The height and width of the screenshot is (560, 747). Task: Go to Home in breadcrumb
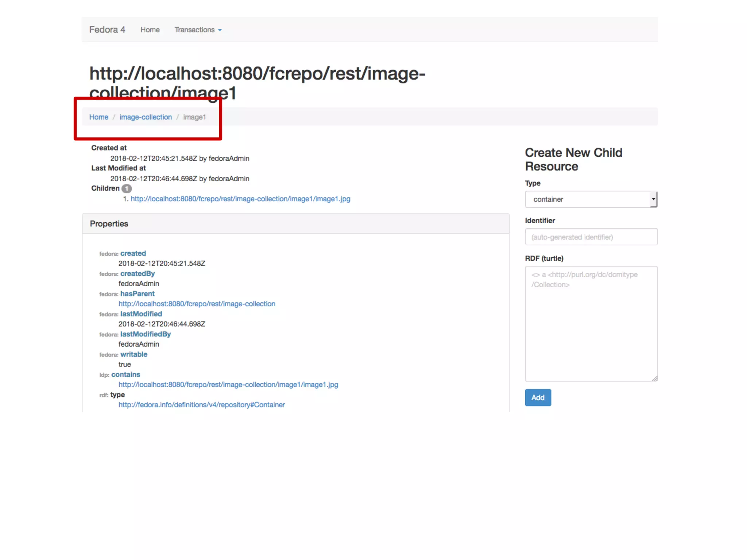click(98, 117)
